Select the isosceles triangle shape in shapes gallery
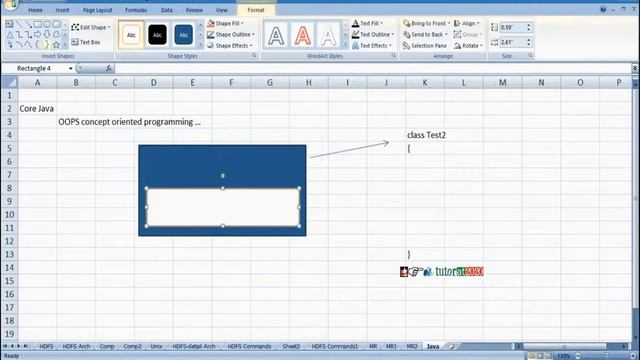Viewport: 640px width, 360px height. tap(10, 35)
